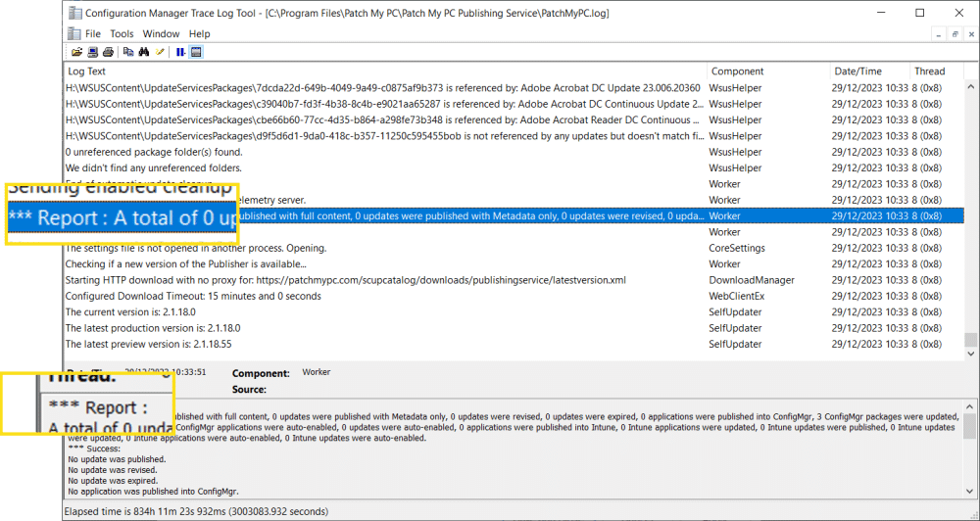Select '0 unreferenced package folder(s) found.' row
Screen dimensions: 980x521
514,152
